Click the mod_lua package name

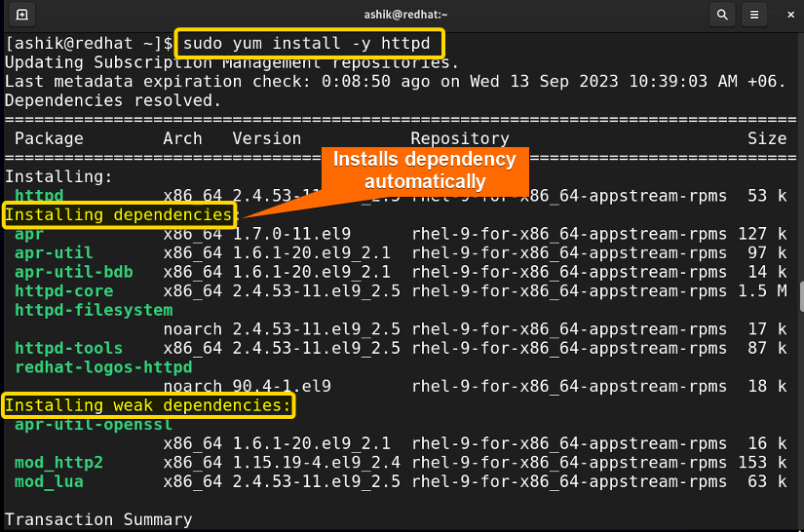pyautogui.click(x=49, y=480)
